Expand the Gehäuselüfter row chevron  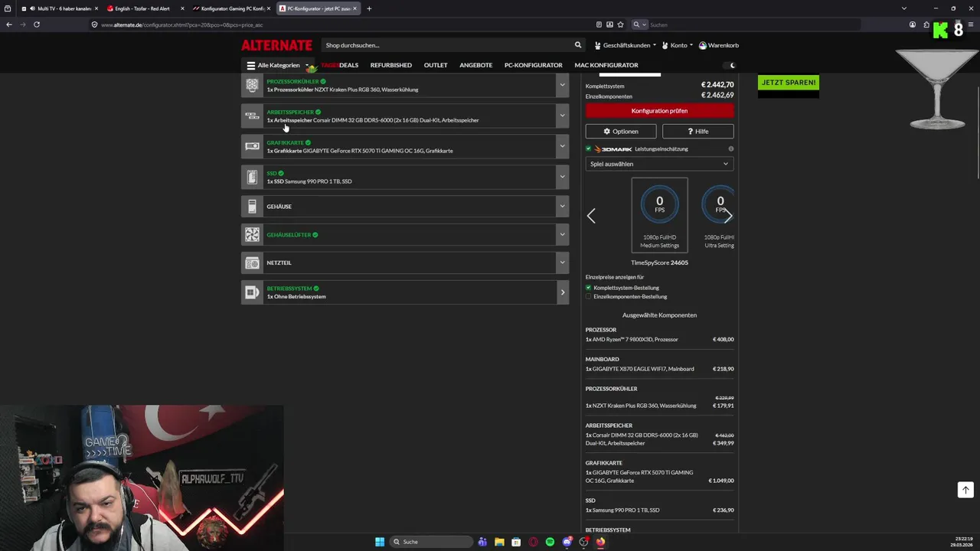tap(562, 234)
